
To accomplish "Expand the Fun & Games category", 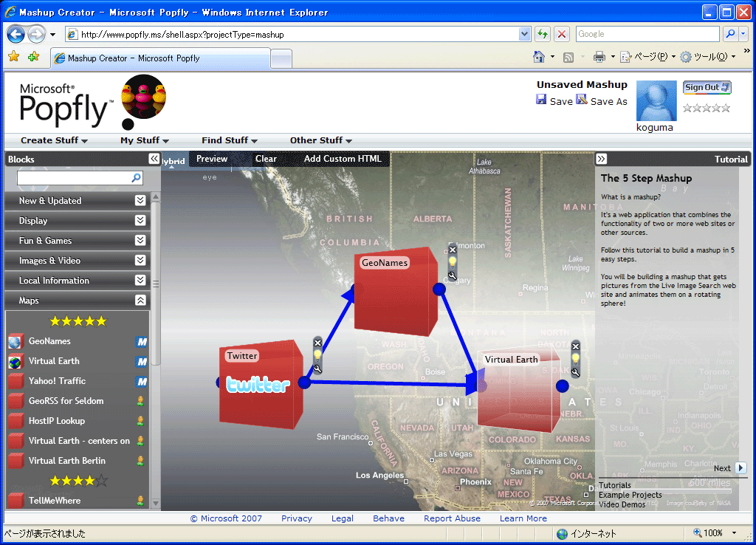I will [140, 240].
